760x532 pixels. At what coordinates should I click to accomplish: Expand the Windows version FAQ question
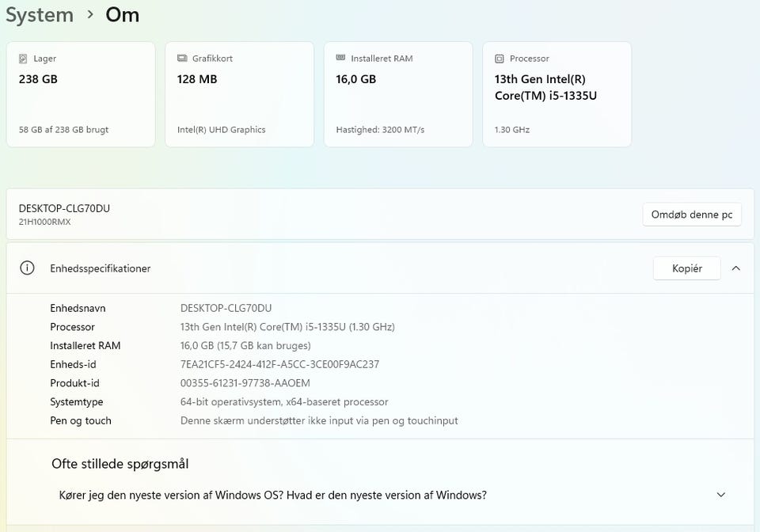[720, 496]
